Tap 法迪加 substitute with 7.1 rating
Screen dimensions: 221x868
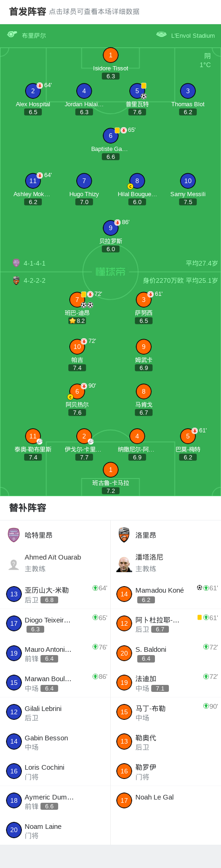pyautogui.click(x=166, y=683)
